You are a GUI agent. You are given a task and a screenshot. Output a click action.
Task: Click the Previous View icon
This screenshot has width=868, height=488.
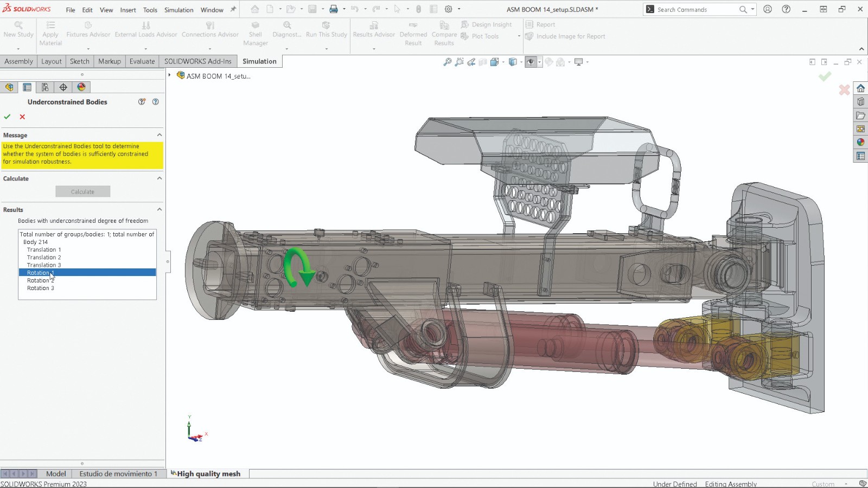pyautogui.click(x=471, y=62)
